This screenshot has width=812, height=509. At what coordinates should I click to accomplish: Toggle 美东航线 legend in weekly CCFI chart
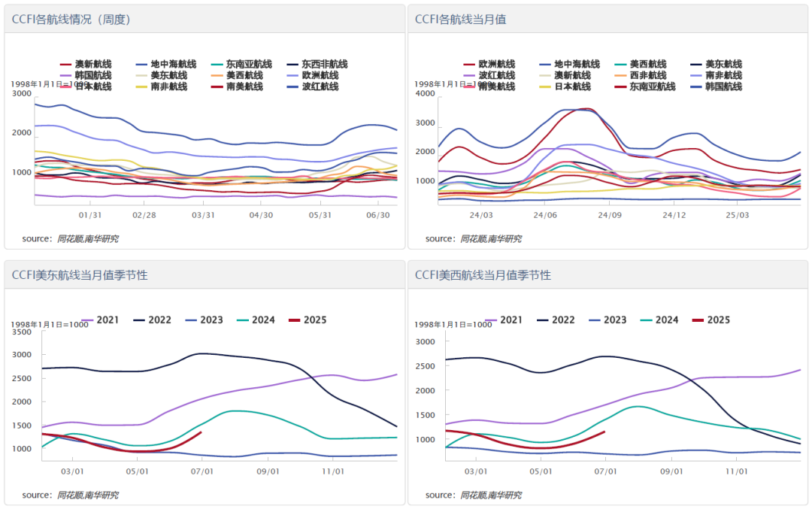tap(162, 75)
